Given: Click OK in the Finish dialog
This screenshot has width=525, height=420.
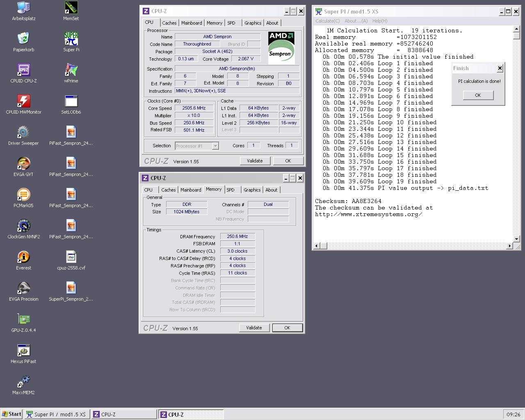Looking at the screenshot, I should [478, 95].
